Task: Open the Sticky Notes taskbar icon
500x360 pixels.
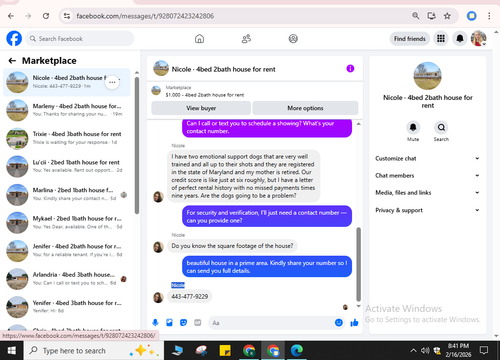Action: pos(225,351)
